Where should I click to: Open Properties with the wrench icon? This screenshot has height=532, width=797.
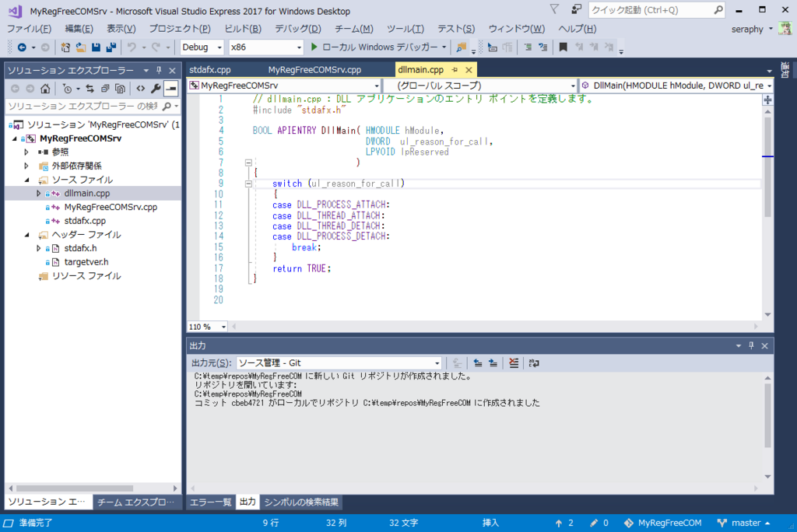[x=156, y=89]
